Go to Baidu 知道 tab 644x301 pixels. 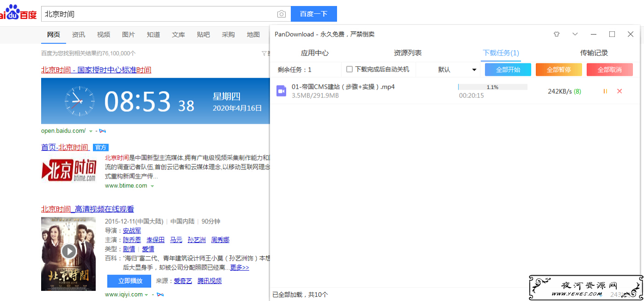click(153, 35)
